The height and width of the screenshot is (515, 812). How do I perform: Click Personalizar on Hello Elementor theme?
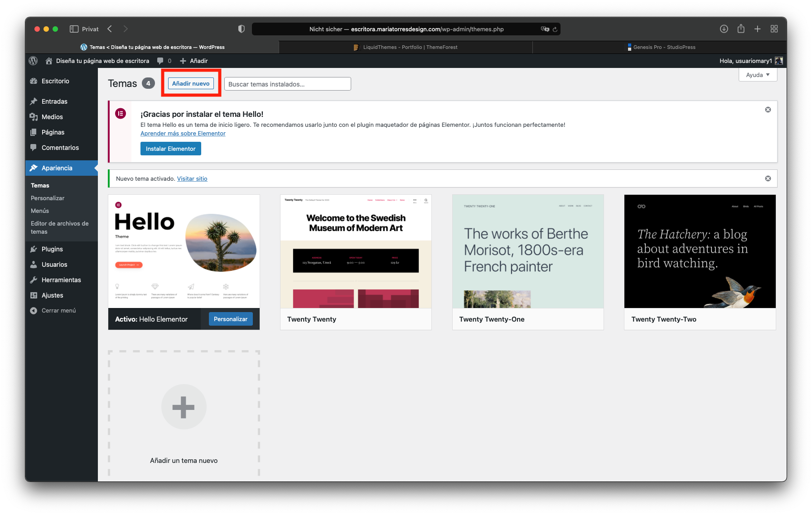pos(231,319)
